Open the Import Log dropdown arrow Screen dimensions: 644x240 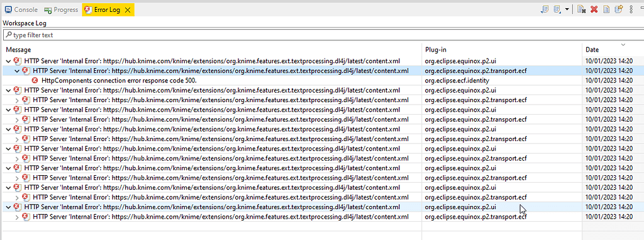tap(567, 9)
